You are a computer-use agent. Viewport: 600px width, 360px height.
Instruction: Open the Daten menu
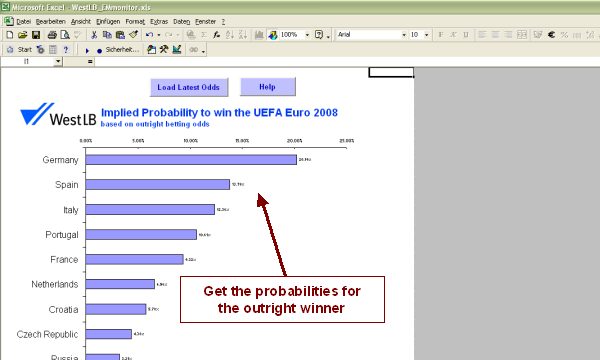(x=181, y=21)
